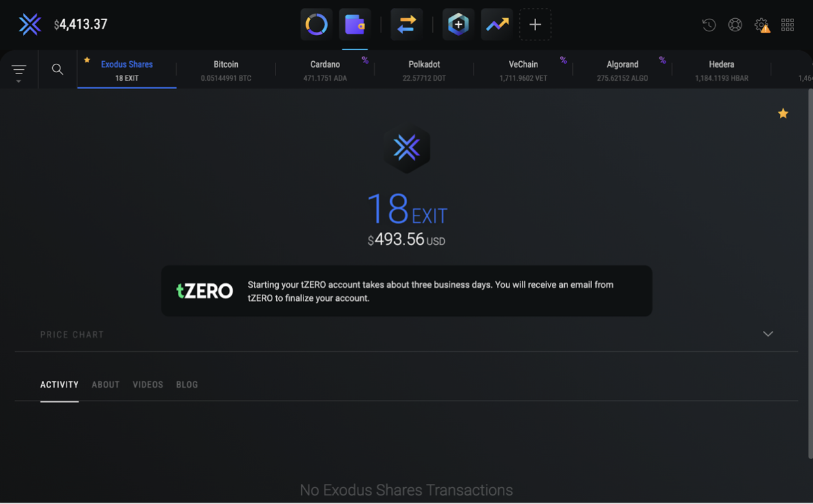Select the VeChain asset tab

[x=523, y=70]
